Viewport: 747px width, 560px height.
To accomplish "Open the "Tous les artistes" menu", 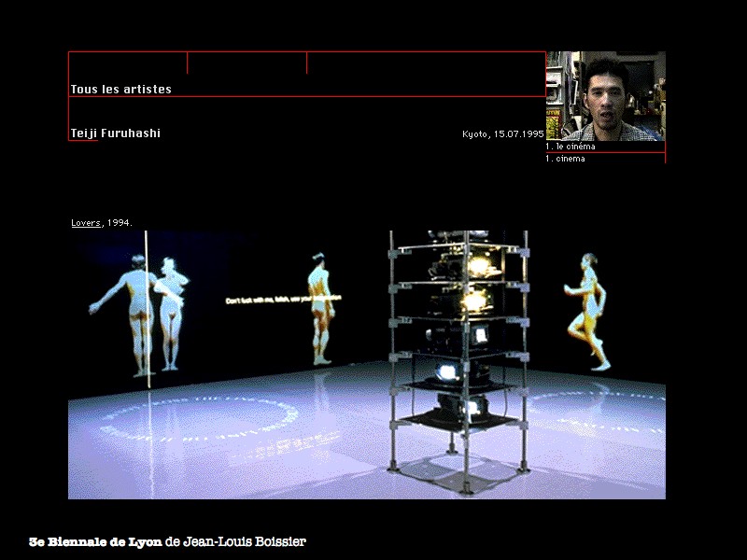I will pos(121,89).
